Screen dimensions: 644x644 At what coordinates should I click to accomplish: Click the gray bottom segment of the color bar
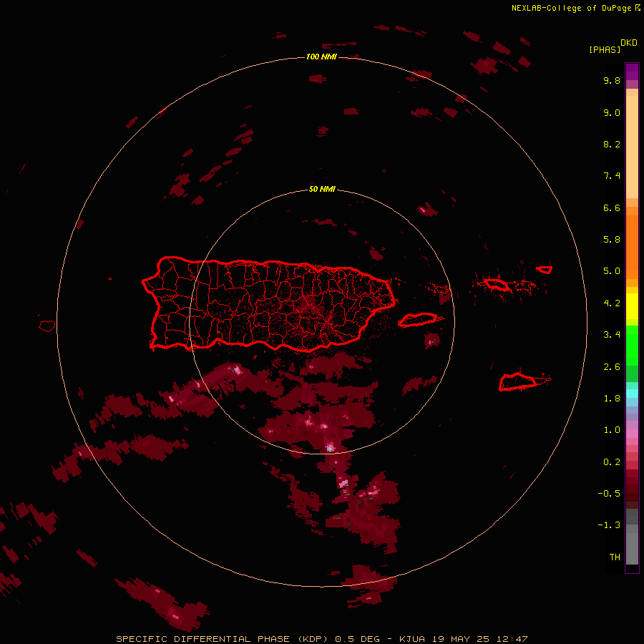pos(632,537)
